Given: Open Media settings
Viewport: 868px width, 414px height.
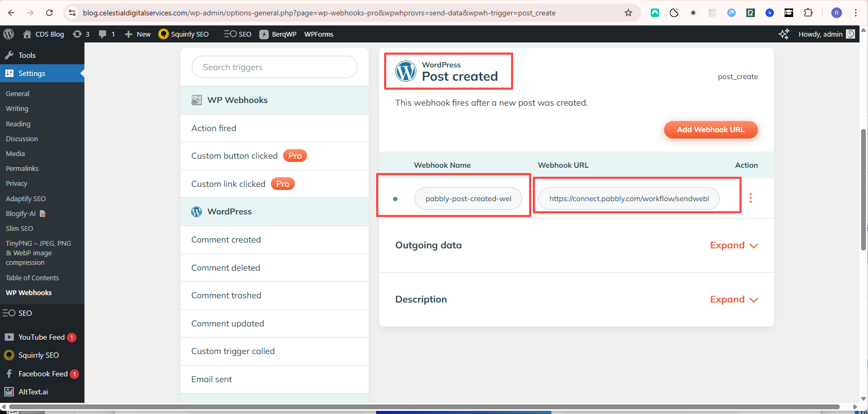Looking at the screenshot, I should 15,153.
